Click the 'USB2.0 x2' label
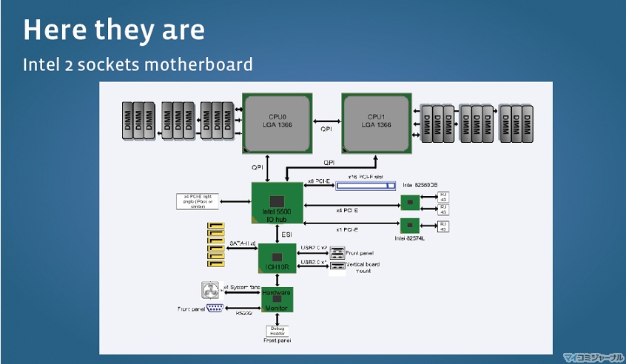Screen dimensions: 626x364 point(314,248)
